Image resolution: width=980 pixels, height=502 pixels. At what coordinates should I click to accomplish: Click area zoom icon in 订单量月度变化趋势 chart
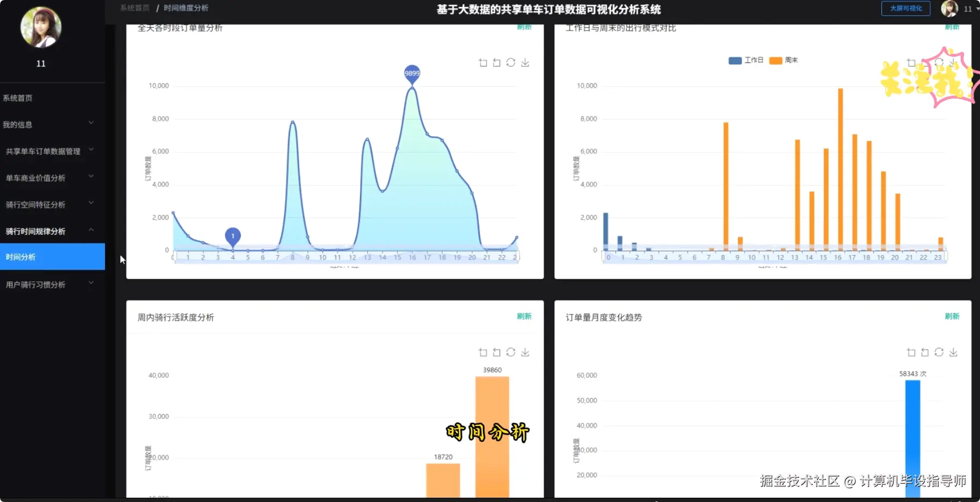point(911,352)
